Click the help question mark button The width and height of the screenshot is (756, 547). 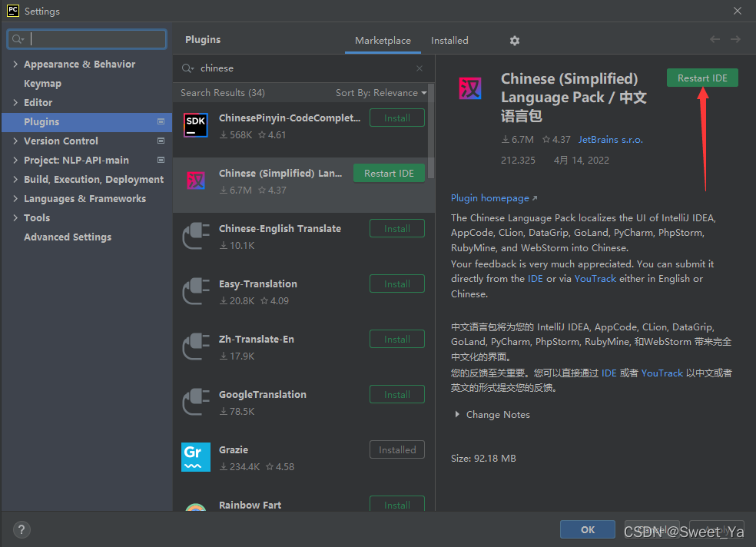22,529
